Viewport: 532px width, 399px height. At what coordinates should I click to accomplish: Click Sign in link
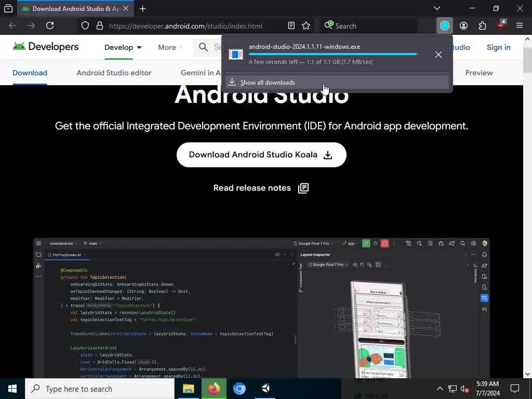(498, 47)
